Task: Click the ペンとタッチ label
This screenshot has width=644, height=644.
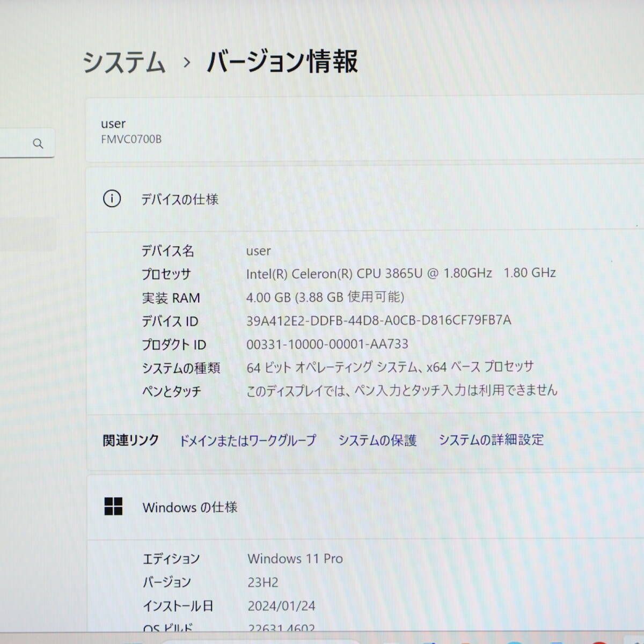Action: click(x=172, y=392)
